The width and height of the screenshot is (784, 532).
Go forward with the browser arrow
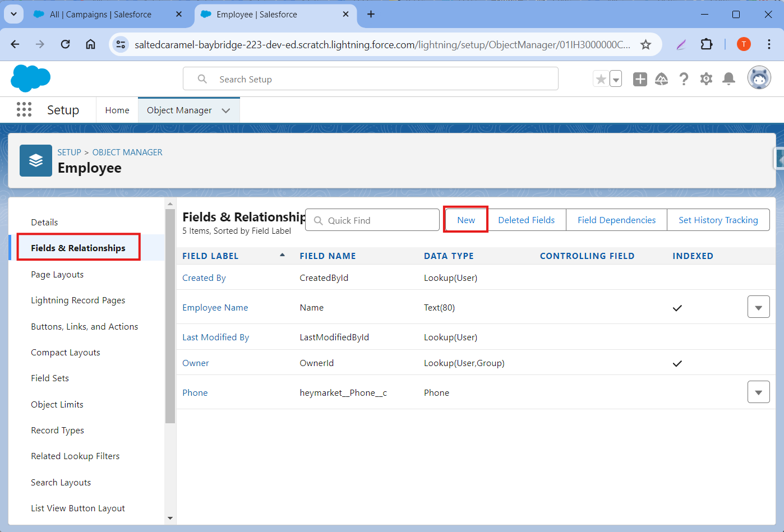(x=40, y=44)
